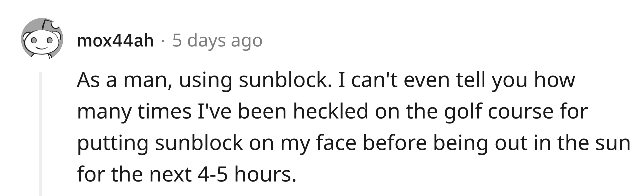Viewport: 644px width, 196px height.
Task: Click 'I can't even tell you how'
Action: click(x=456, y=80)
